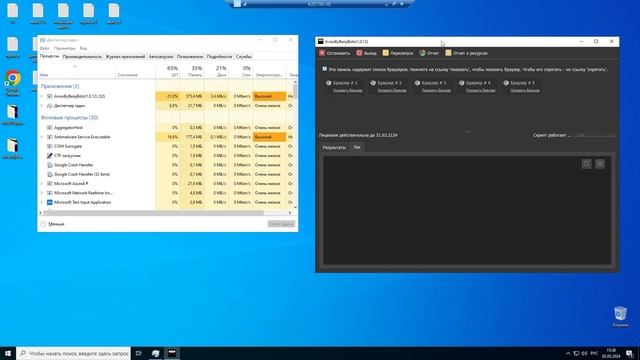
Task: Click the info icon beside panel description
Action: 324,69
